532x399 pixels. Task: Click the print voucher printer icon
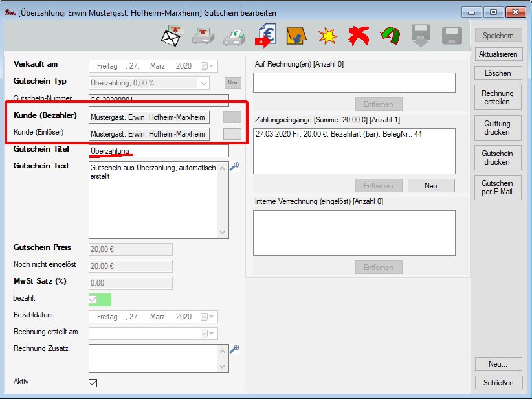pyautogui.click(x=203, y=36)
